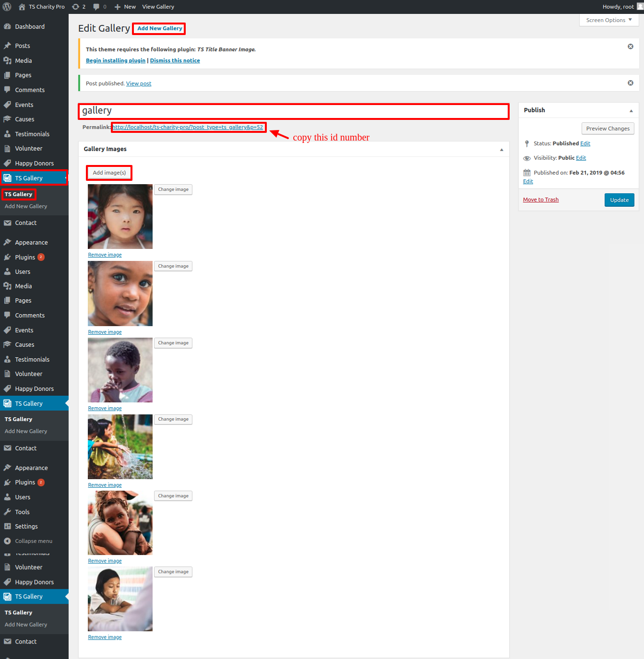Click the Update button
The image size is (644, 659).
tap(619, 200)
